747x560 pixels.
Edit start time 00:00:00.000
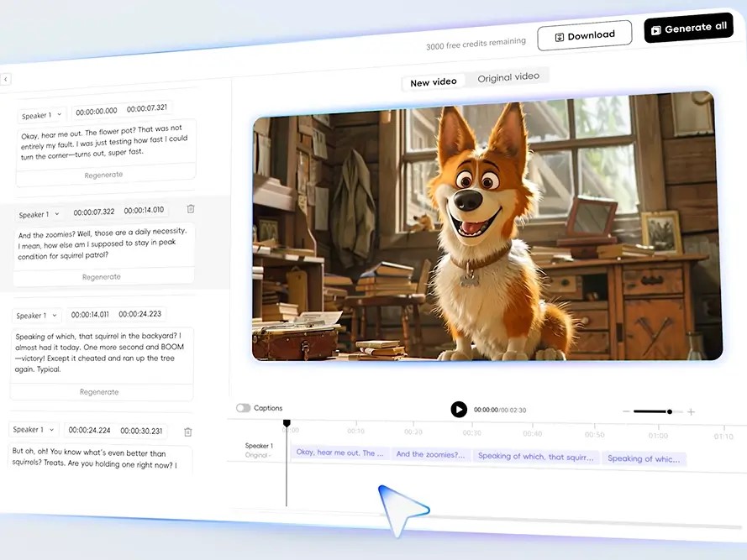97,112
